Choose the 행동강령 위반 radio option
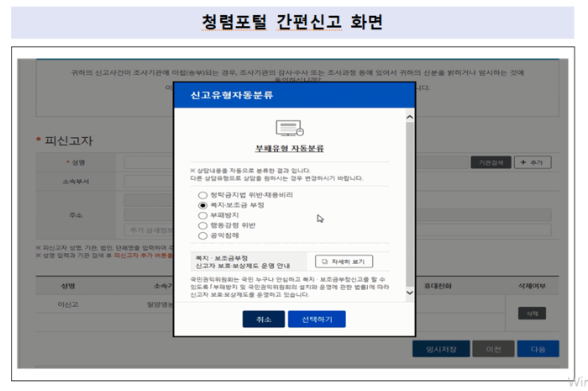The height and width of the screenshot is (391, 588). (202, 225)
